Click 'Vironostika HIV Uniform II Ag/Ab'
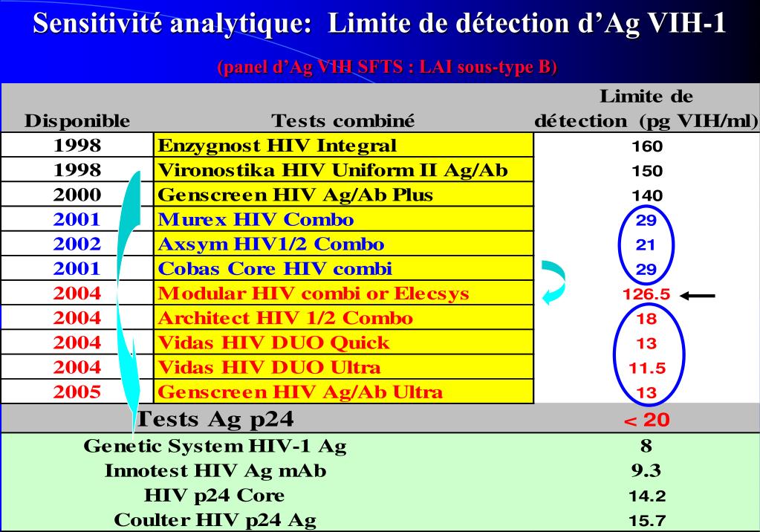The width and height of the screenshot is (760, 532). click(x=333, y=170)
